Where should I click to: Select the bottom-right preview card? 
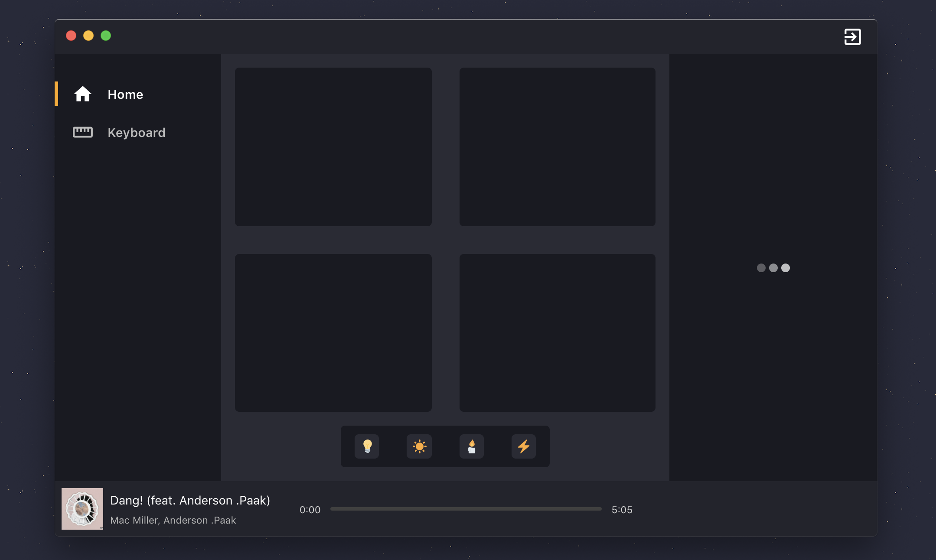(x=557, y=332)
